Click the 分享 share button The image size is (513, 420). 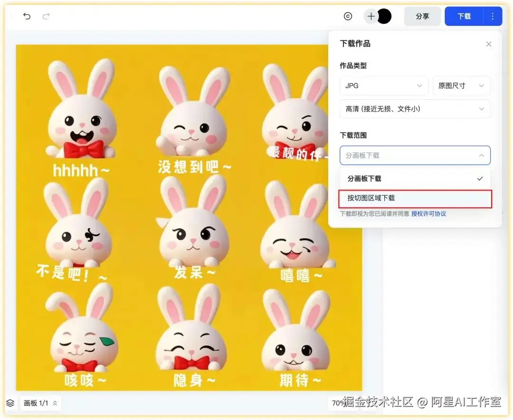pos(422,16)
